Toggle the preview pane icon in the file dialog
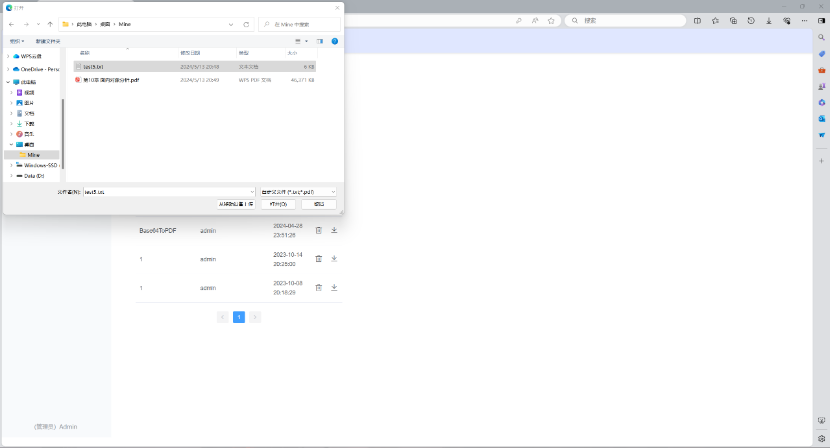The image size is (830, 448). coord(320,41)
